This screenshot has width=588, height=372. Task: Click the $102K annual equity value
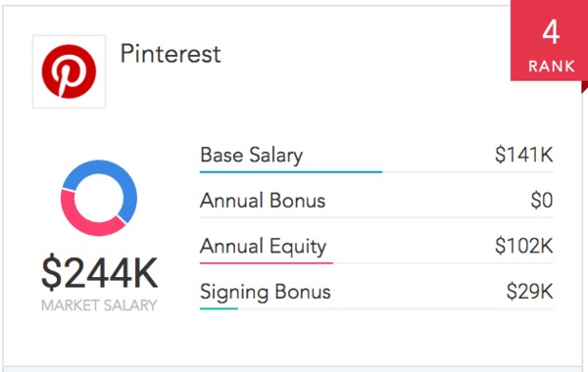pos(524,246)
